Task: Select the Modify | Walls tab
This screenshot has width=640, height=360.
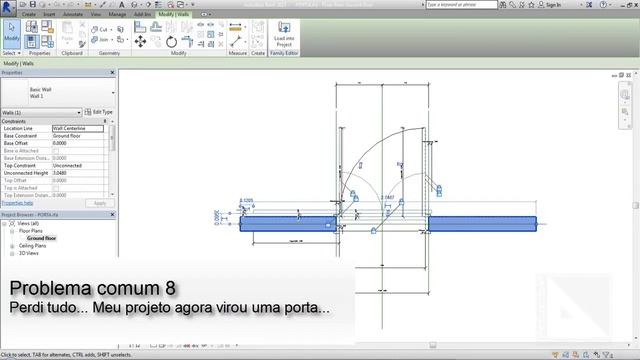Action: [x=174, y=14]
